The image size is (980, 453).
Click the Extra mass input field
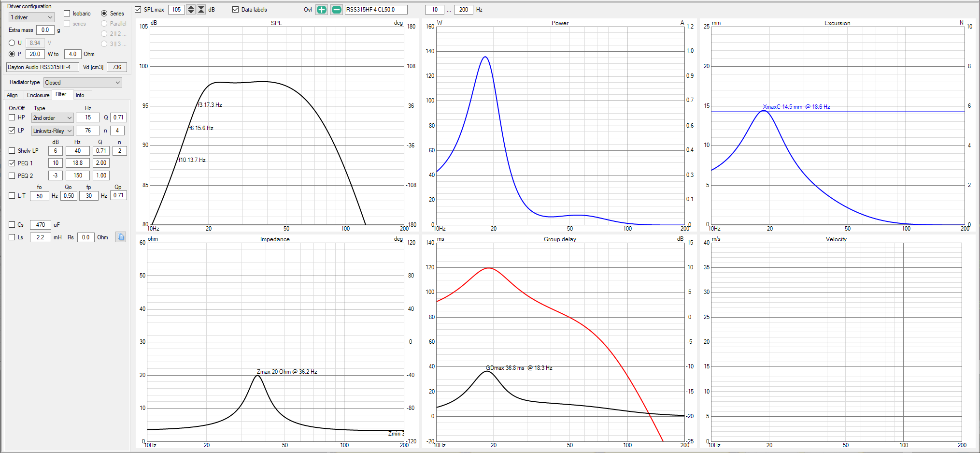45,30
